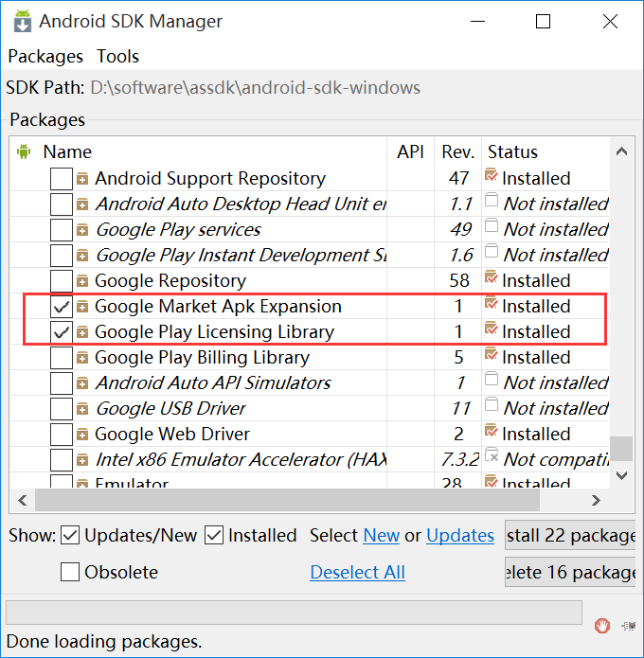Toggle the Updates/New show checkbox
The width and height of the screenshot is (644, 658).
(x=70, y=536)
